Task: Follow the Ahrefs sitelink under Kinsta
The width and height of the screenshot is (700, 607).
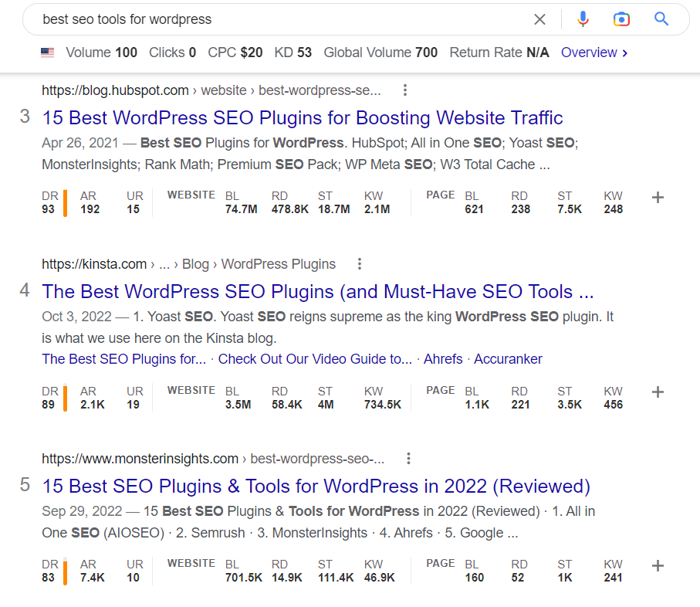Action: [x=443, y=359]
